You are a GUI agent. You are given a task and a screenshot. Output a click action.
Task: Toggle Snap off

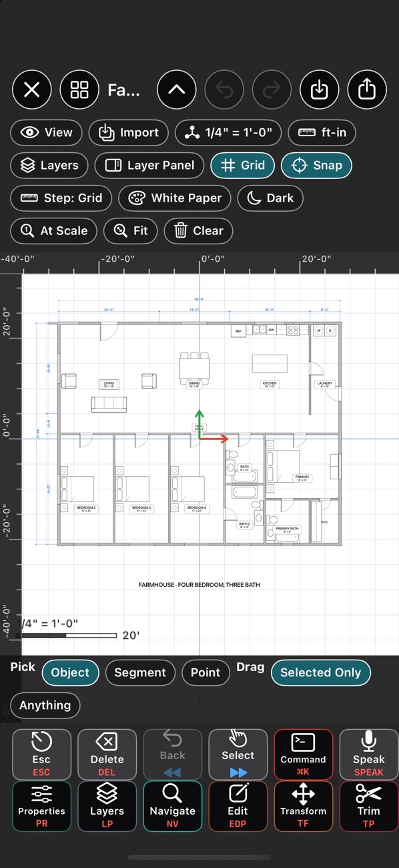[316, 165]
